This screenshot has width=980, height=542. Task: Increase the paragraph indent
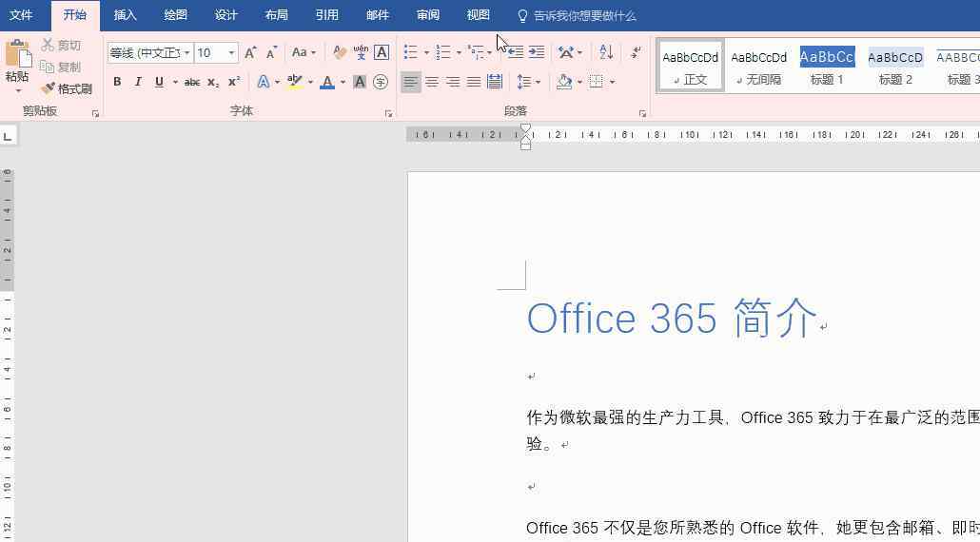coord(537,52)
